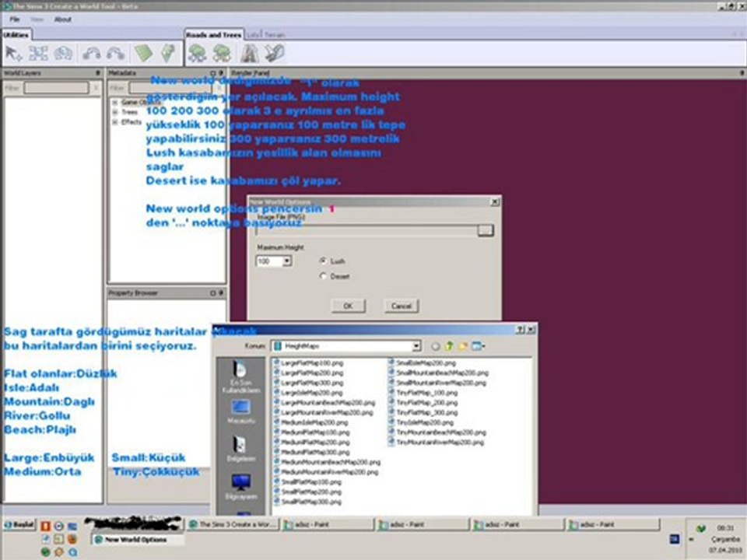Select MediumMountainRiverMap200.png file
This screenshot has height=560, width=747.
(326, 472)
